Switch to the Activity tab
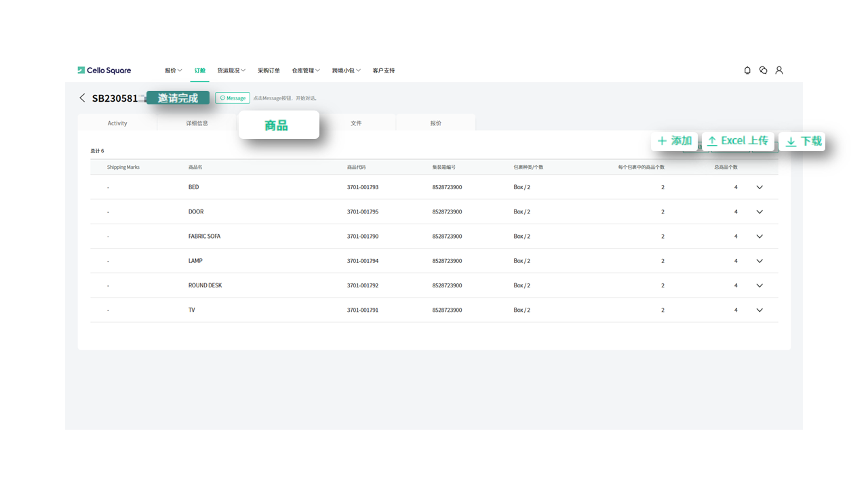 [x=117, y=123]
